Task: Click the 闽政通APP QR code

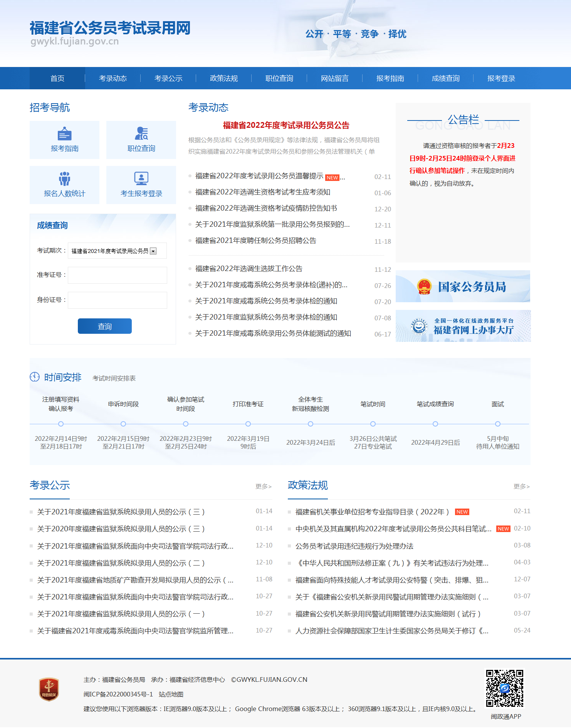Action: pos(505,688)
